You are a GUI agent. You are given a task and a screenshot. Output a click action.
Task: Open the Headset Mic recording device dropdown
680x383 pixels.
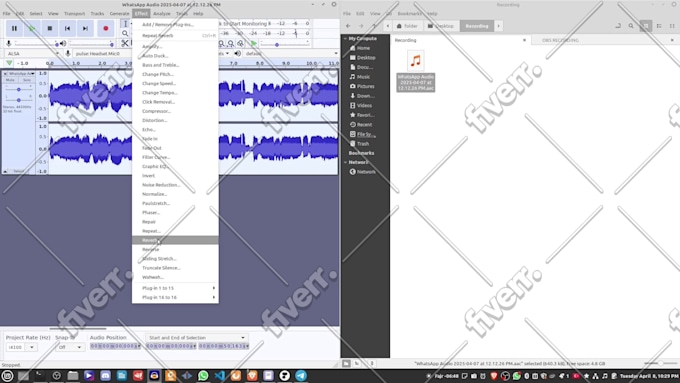[x=102, y=53]
